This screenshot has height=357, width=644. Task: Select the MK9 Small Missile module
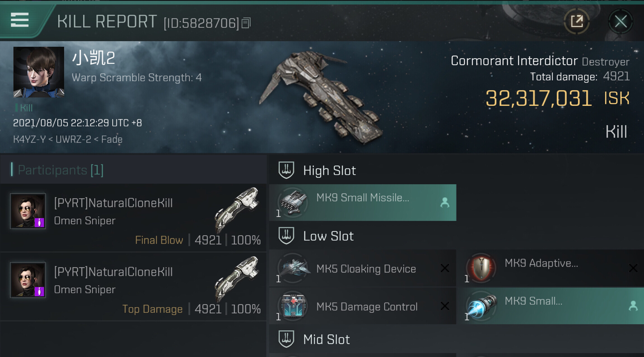coord(362,202)
